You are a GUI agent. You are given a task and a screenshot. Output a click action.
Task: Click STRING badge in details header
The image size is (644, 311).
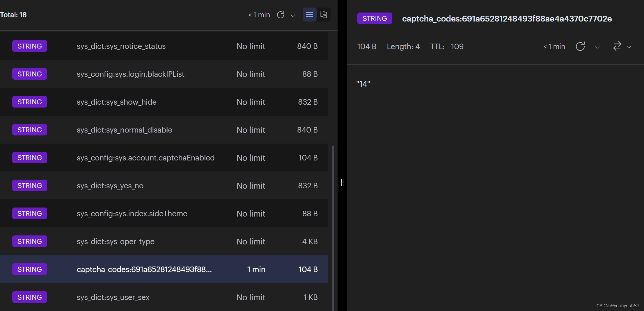[x=375, y=18]
